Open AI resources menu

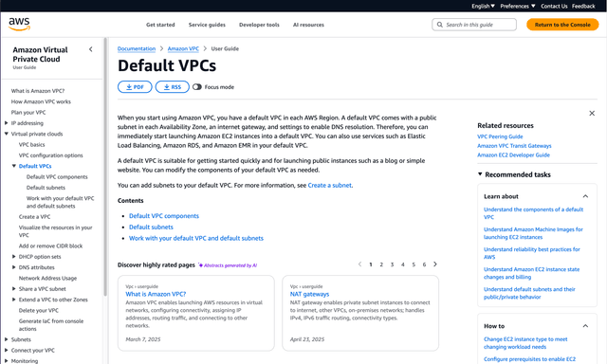[x=308, y=25]
